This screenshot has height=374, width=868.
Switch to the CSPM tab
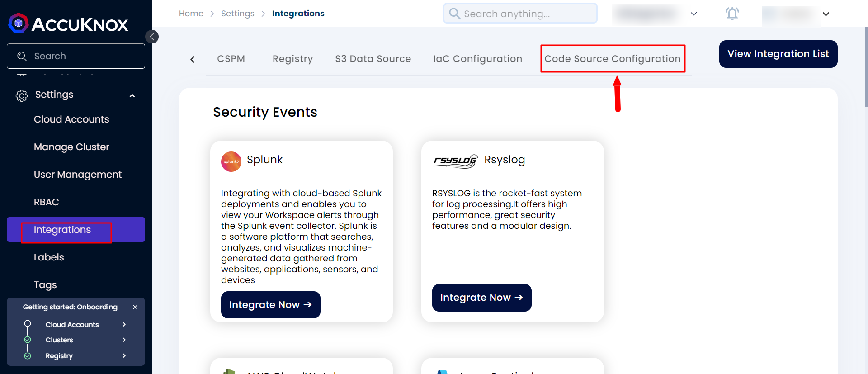click(x=231, y=59)
